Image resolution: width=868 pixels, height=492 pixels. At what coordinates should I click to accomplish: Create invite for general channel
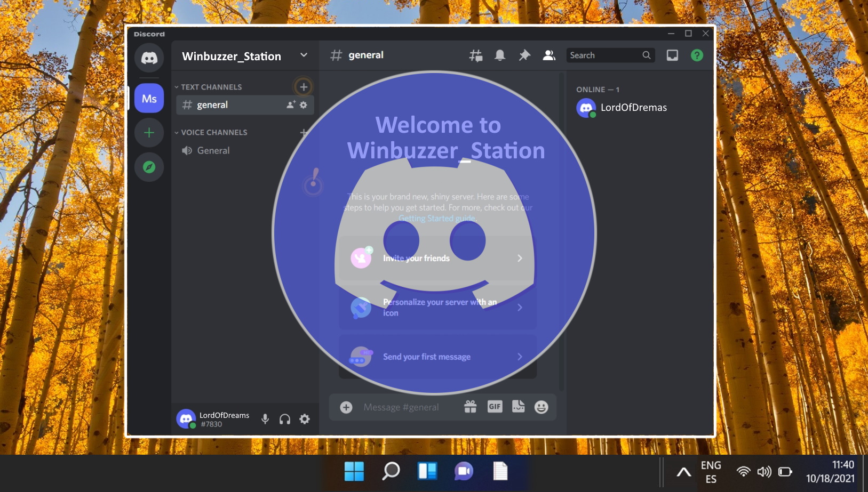tap(291, 105)
